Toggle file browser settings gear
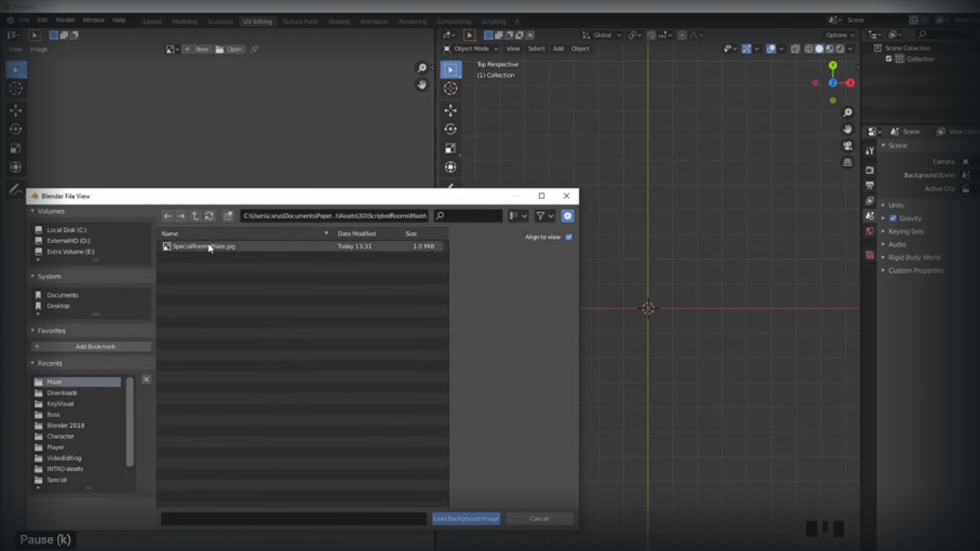 pos(567,216)
